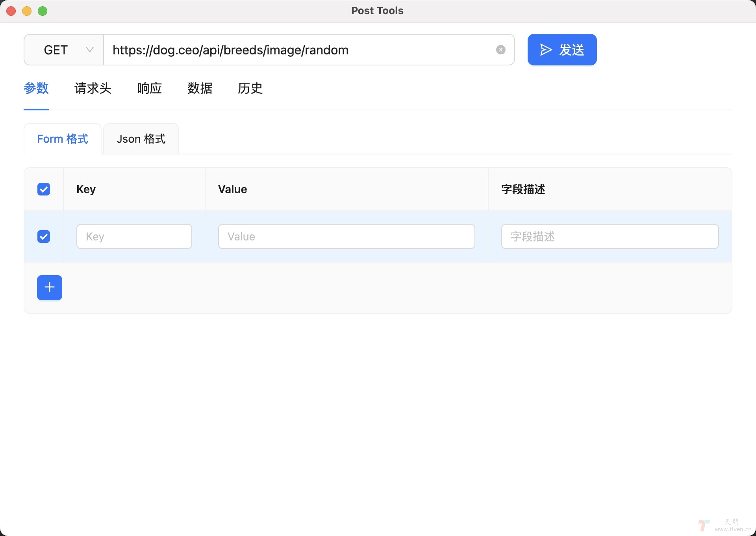Clear the URL with the X icon
Viewport: 756px width, 536px height.
(x=500, y=50)
